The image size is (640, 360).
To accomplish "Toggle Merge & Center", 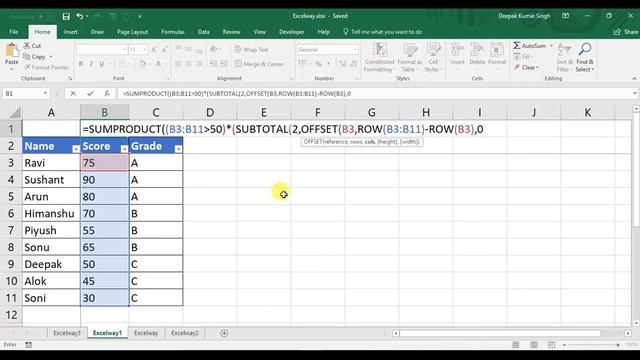I will point(259,64).
